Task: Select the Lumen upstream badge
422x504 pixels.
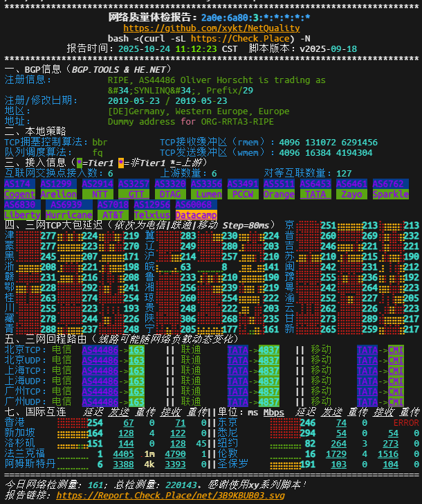Action: tap(208, 195)
